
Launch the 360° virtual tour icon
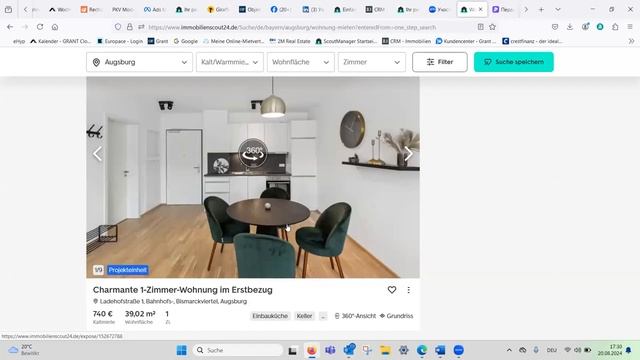pos(253,153)
